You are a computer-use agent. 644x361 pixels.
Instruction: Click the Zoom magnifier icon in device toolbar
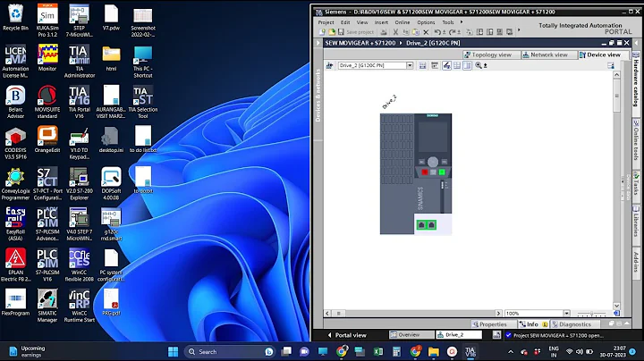point(479,65)
